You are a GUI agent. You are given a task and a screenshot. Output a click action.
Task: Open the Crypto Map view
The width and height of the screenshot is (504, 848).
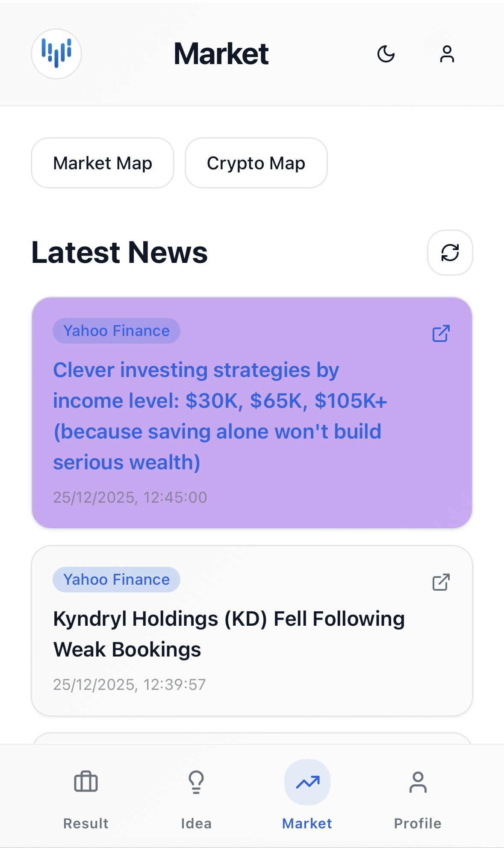[256, 163]
